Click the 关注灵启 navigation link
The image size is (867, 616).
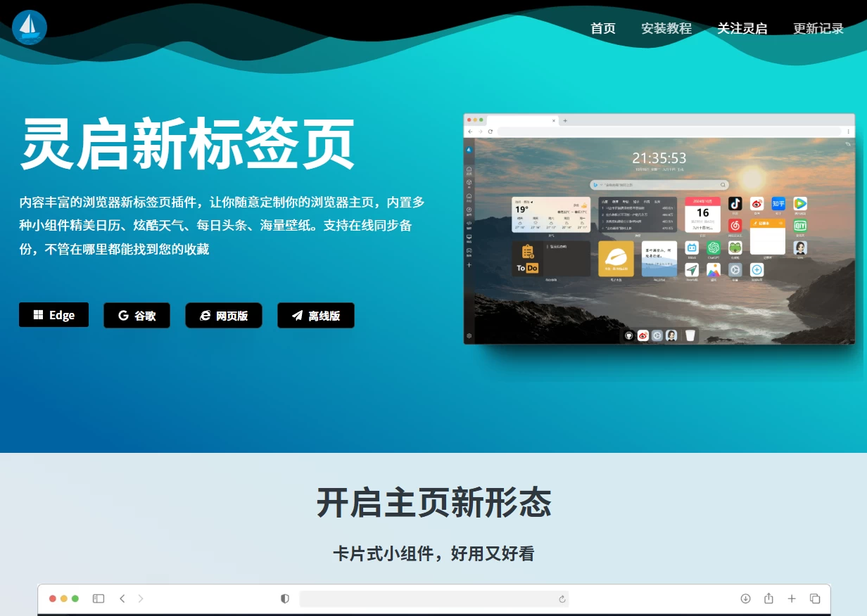pyautogui.click(x=742, y=28)
